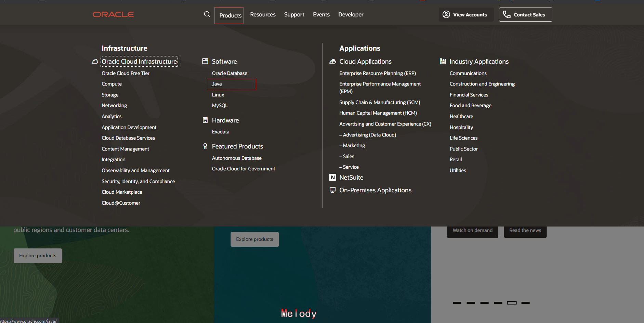Select the MySQL link
The image size is (644, 323).
point(220,105)
